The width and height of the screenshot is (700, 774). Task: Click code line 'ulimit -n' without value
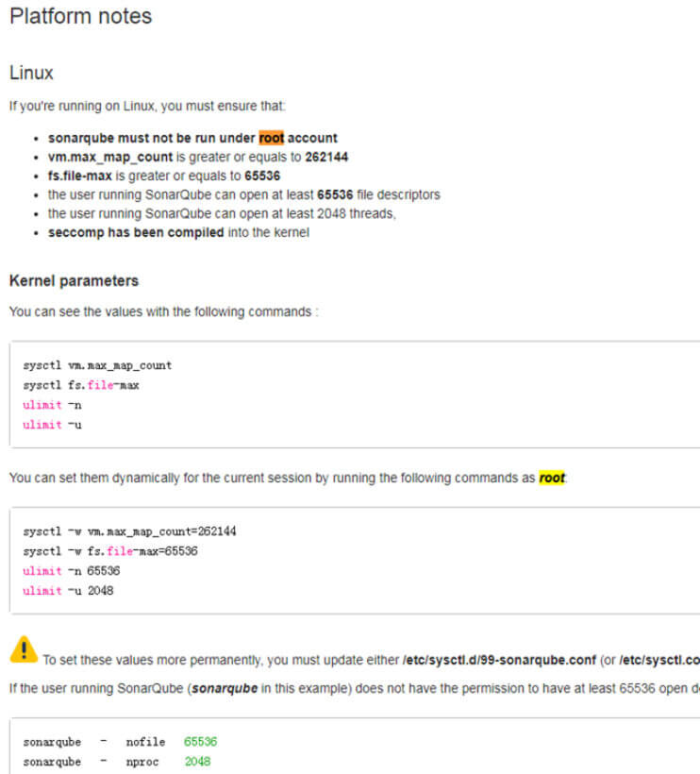[52, 405]
